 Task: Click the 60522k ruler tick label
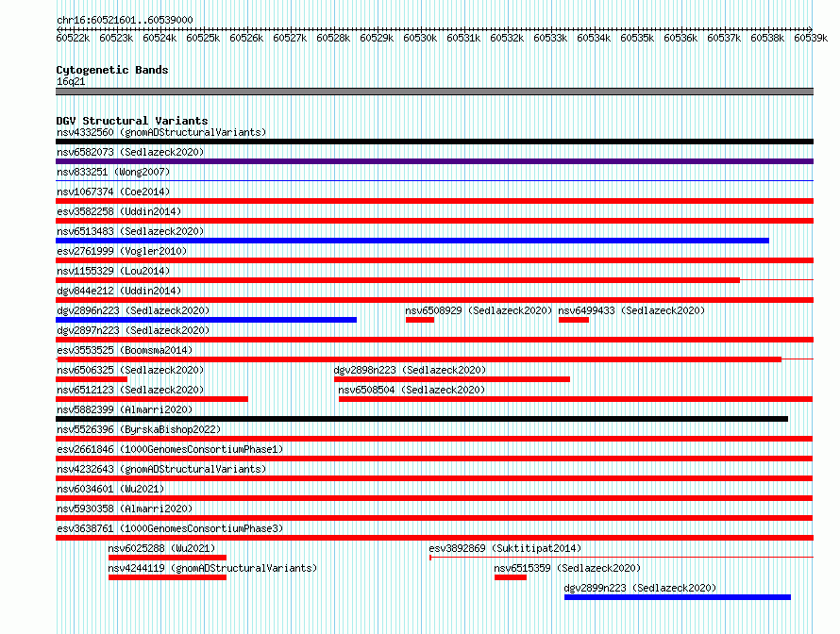(x=73, y=38)
